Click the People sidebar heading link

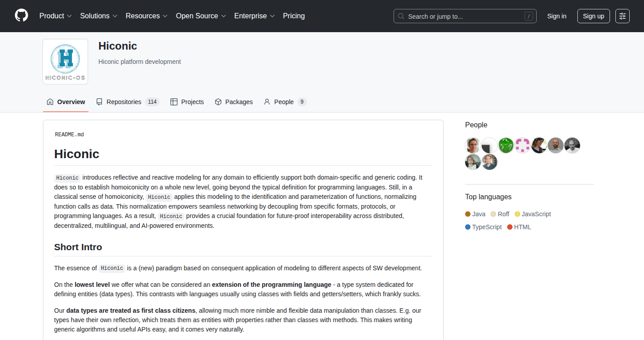tap(476, 125)
